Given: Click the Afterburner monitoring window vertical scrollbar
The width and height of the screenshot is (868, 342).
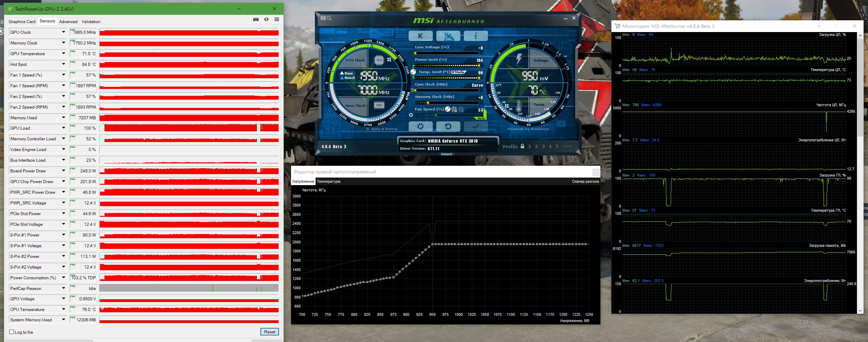Looking at the screenshot, I should pyautogui.click(x=860, y=172).
